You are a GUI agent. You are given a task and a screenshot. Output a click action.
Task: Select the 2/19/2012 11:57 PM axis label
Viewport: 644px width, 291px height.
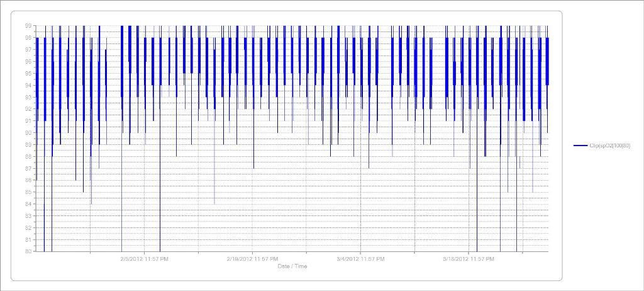tap(252, 258)
